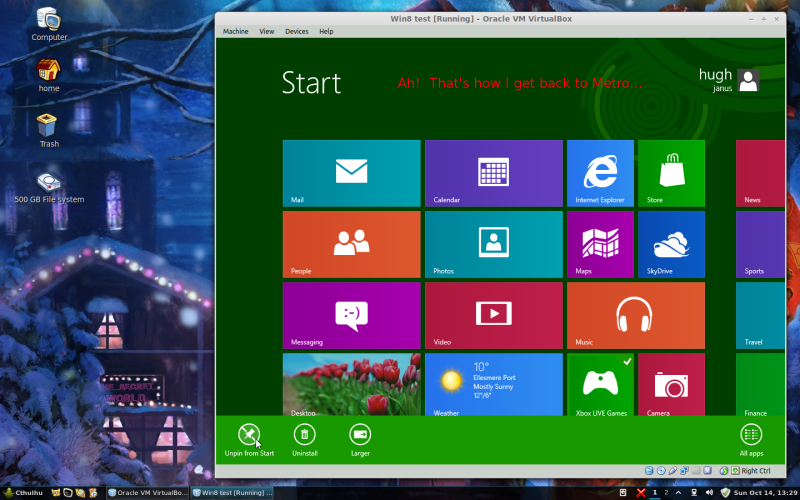Show All apps from the app bar
The height and width of the screenshot is (500, 800).
[751, 440]
